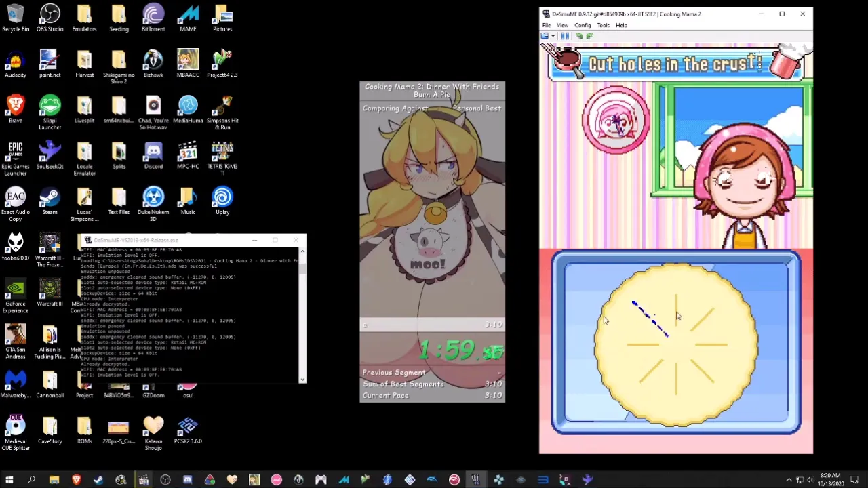Screen dimensions: 868x488
Task: Minimize the DeSmuME console window
Action: coord(254,240)
